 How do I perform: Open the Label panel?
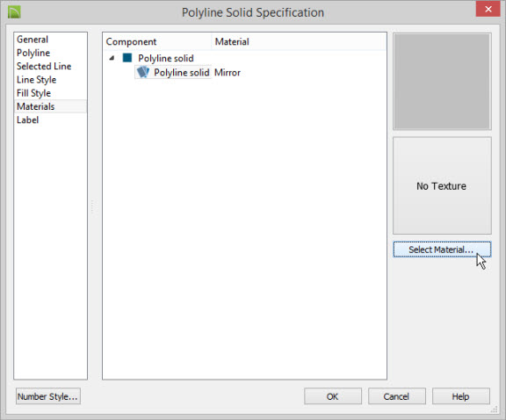[x=27, y=120]
